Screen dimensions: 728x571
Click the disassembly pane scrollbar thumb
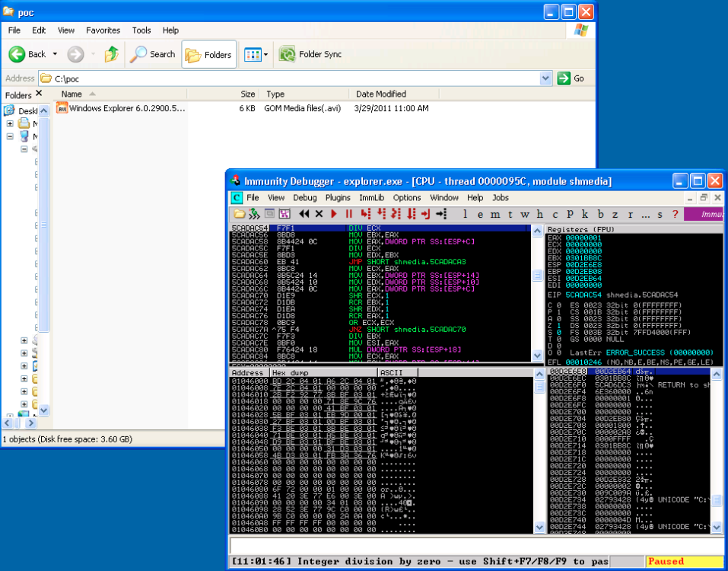pos(537,275)
